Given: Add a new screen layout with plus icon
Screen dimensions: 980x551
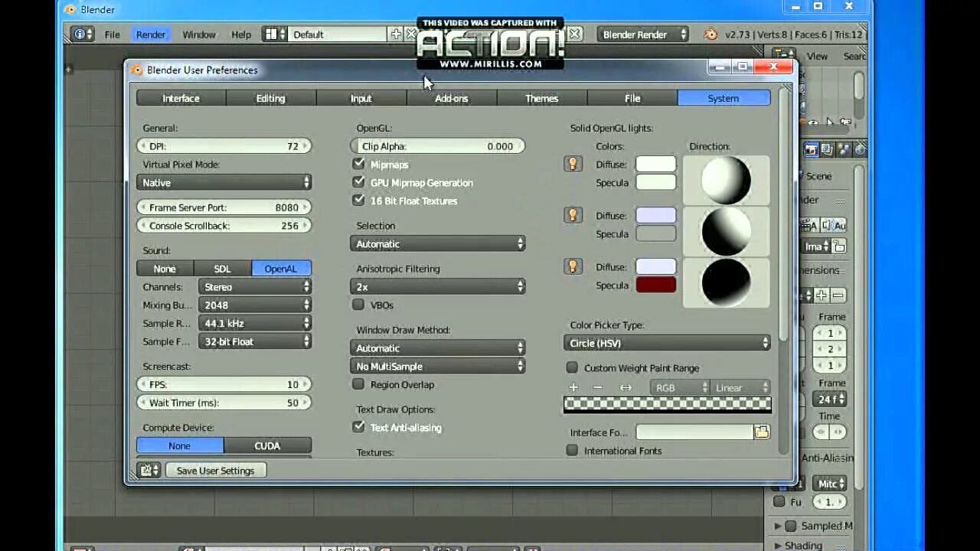Looking at the screenshot, I should 396,34.
